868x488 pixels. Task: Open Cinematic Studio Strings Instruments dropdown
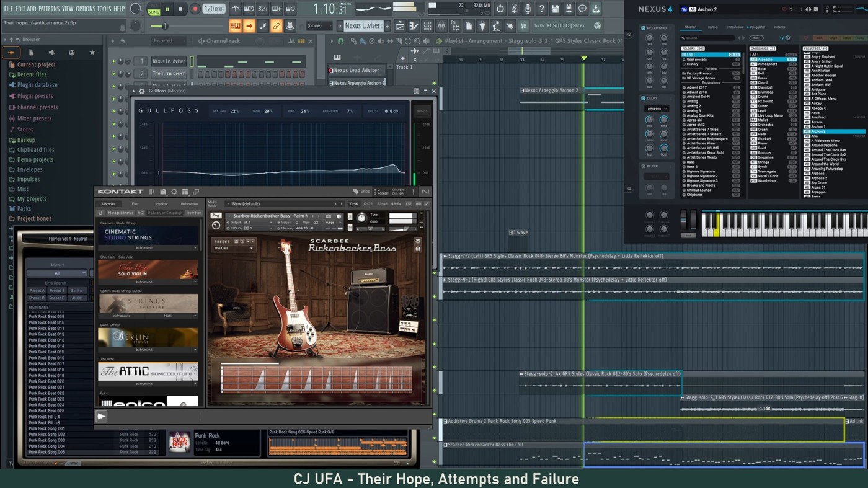click(x=148, y=248)
